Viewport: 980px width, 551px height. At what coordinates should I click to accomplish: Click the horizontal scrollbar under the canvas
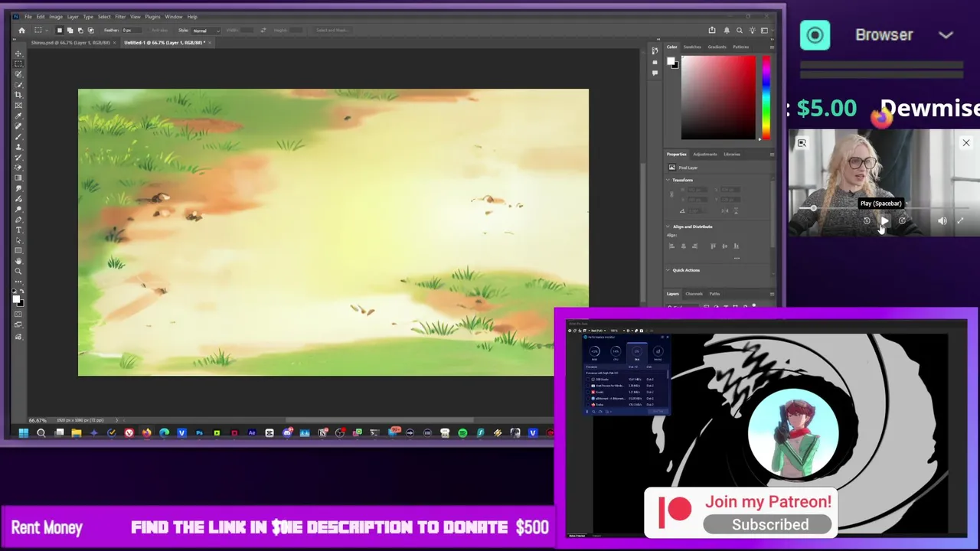(380, 420)
